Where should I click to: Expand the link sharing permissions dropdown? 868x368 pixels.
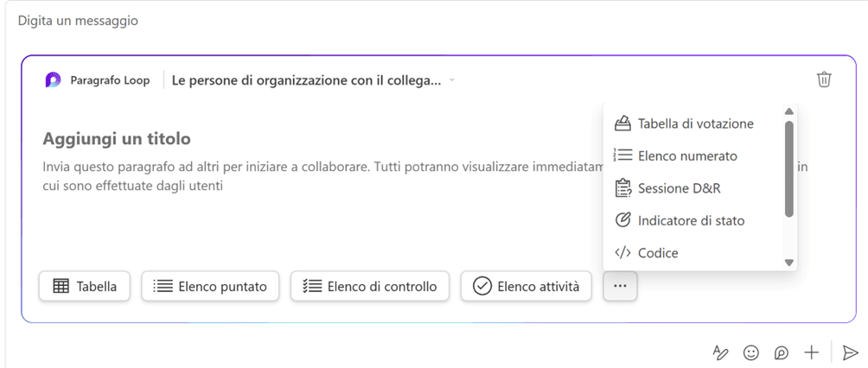(313, 80)
